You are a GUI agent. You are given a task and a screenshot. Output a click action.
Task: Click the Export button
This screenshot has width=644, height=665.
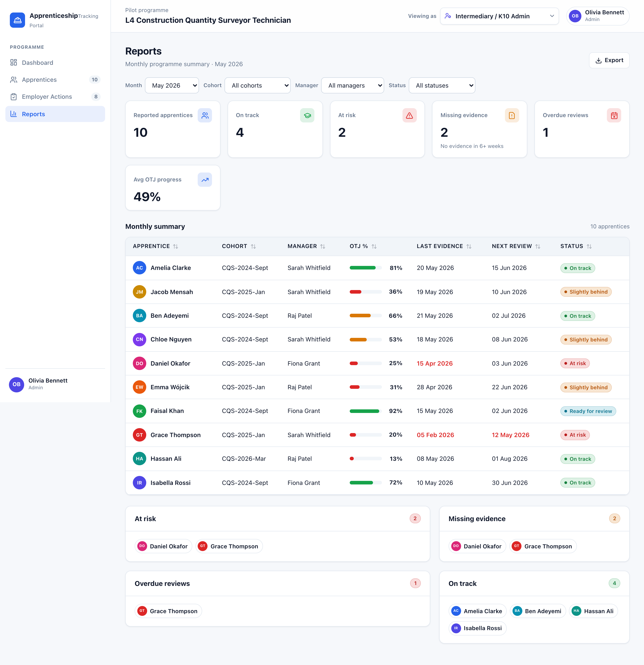[609, 60]
